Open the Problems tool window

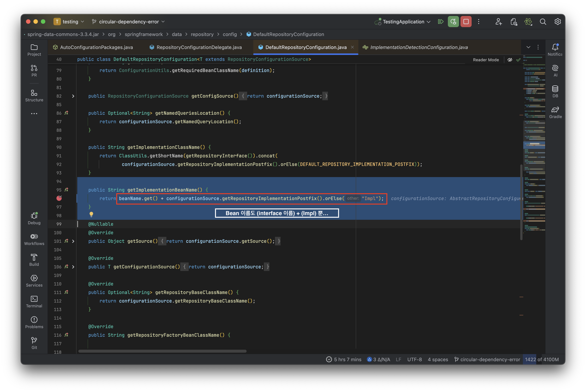click(x=34, y=323)
